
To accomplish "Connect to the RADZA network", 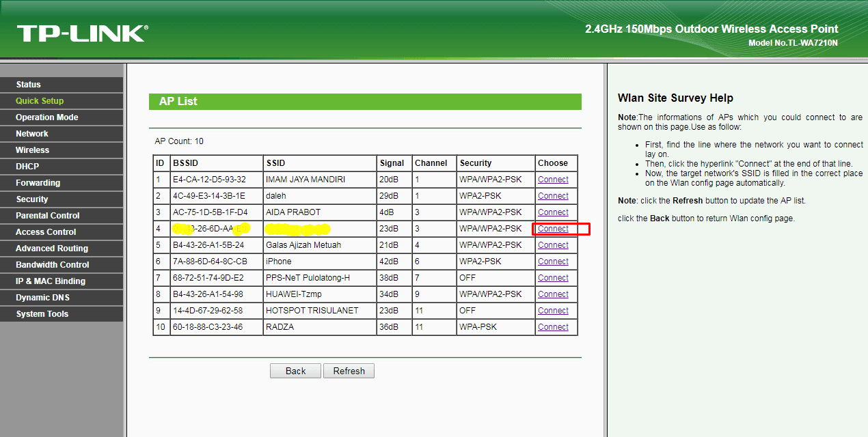I will [x=553, y=327].
